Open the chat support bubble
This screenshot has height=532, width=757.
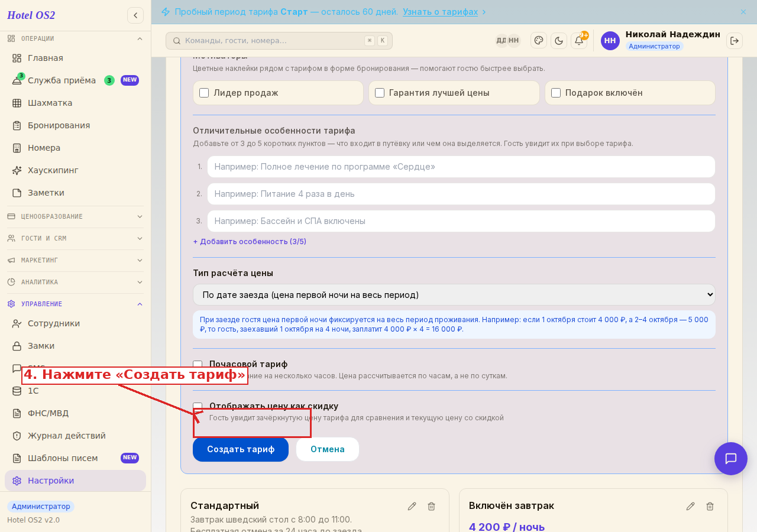pos(731,459)
